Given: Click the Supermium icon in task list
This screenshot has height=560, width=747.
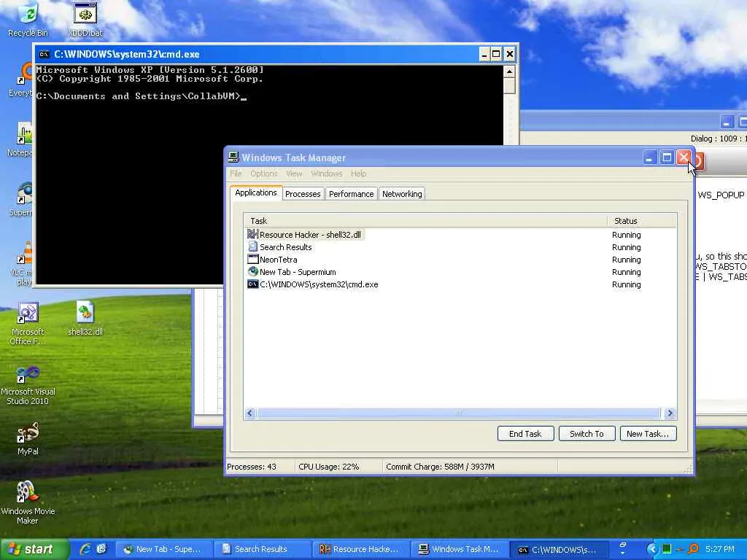Looking at the screenshot, I should click(x=252, y=271).
